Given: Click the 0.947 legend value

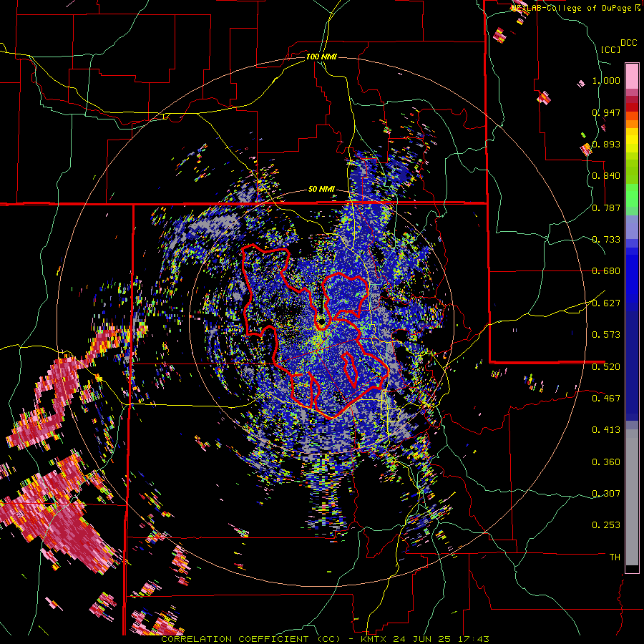Looking at the screenshot, I should 606,112.
